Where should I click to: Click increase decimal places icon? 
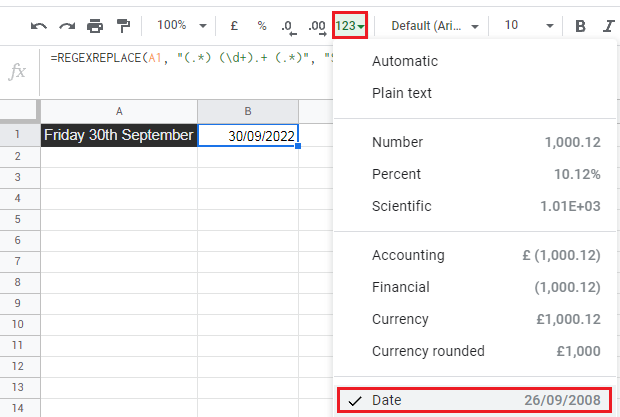tap(317, 27)
